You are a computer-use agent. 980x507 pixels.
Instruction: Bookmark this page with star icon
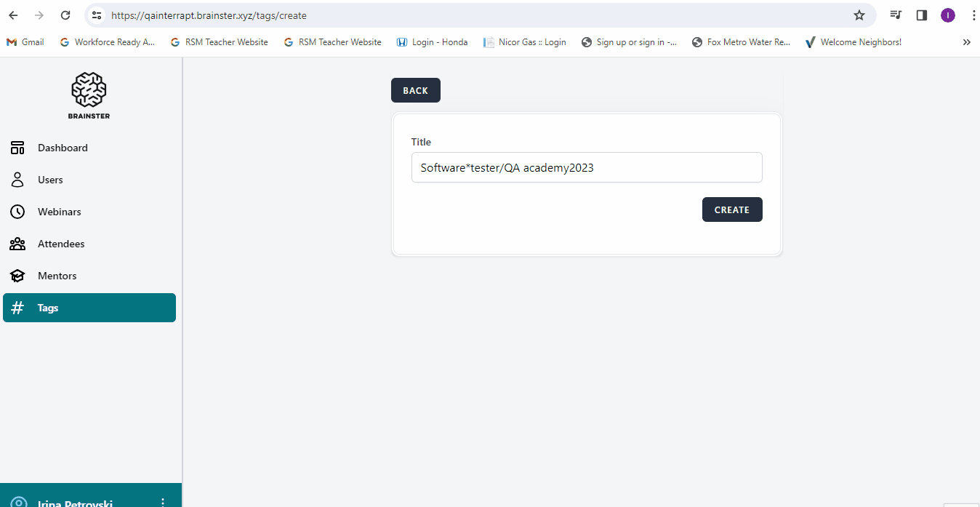pos(859,15)
